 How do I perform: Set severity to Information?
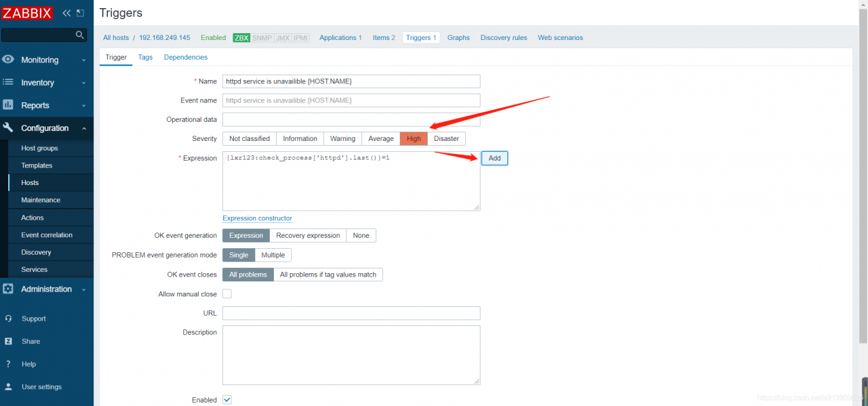[300, 138]
